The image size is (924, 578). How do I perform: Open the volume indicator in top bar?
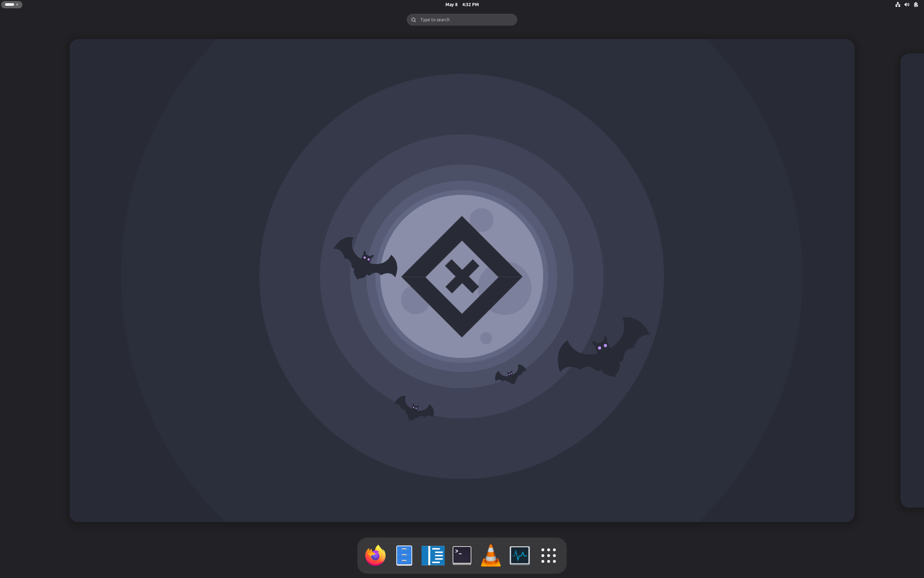pyautogui.click(x=907, y=5)
